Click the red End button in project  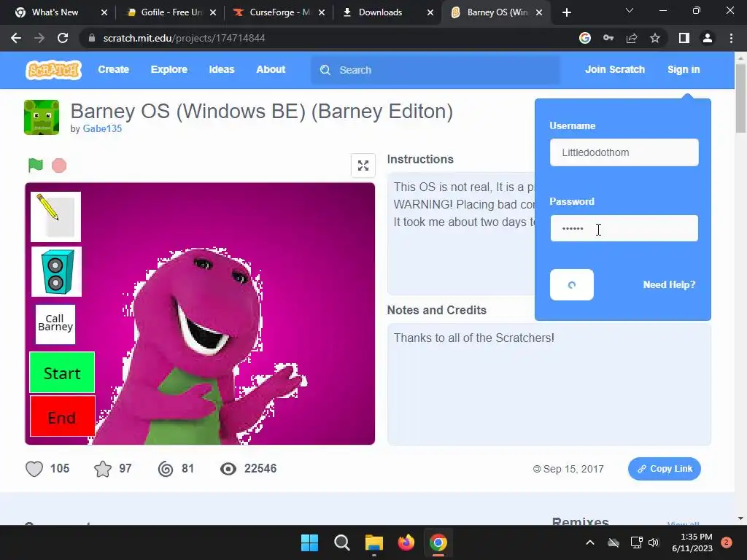(x=63, y=416)
